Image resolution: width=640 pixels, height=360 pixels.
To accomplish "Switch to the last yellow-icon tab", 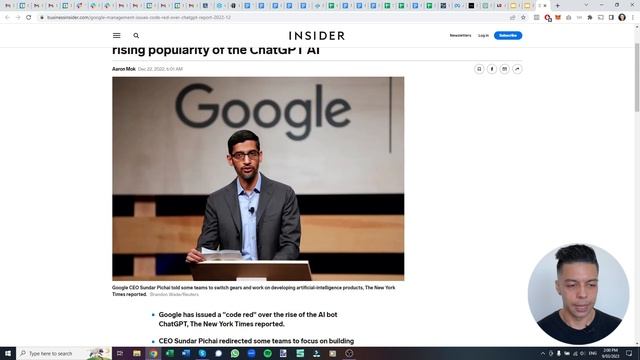I will click(x=527, y=6).
